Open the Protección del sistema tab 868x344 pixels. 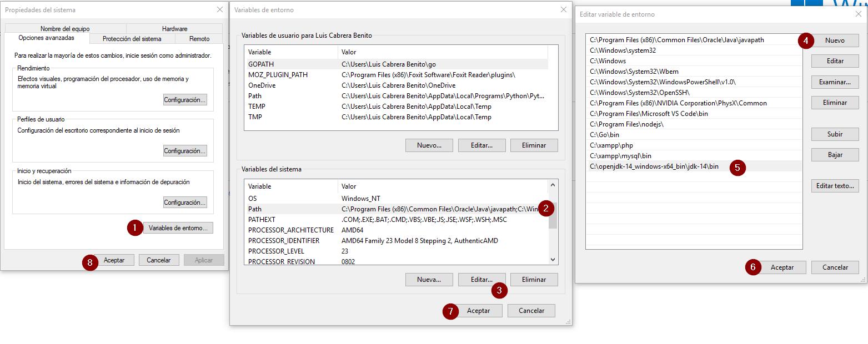tap(132, 39)
